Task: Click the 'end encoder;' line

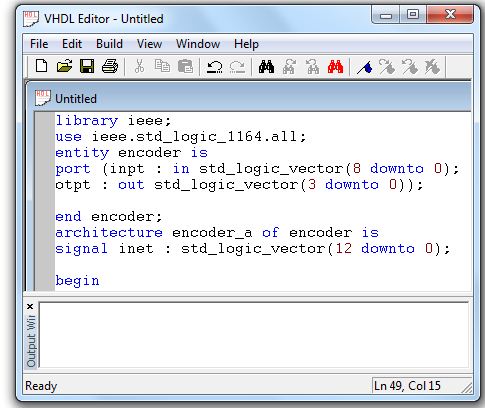Action: tap(109, 217)
